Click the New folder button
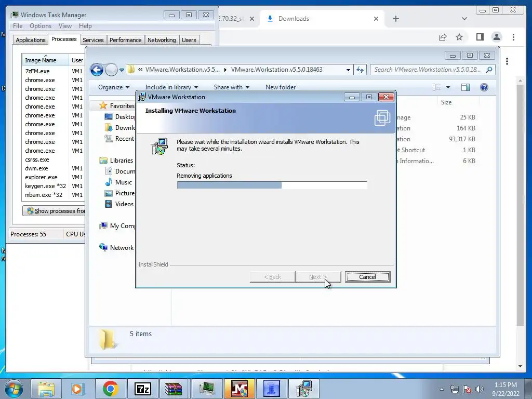The height and width of the screenshot is (399, 532). (x=281, y=87)
